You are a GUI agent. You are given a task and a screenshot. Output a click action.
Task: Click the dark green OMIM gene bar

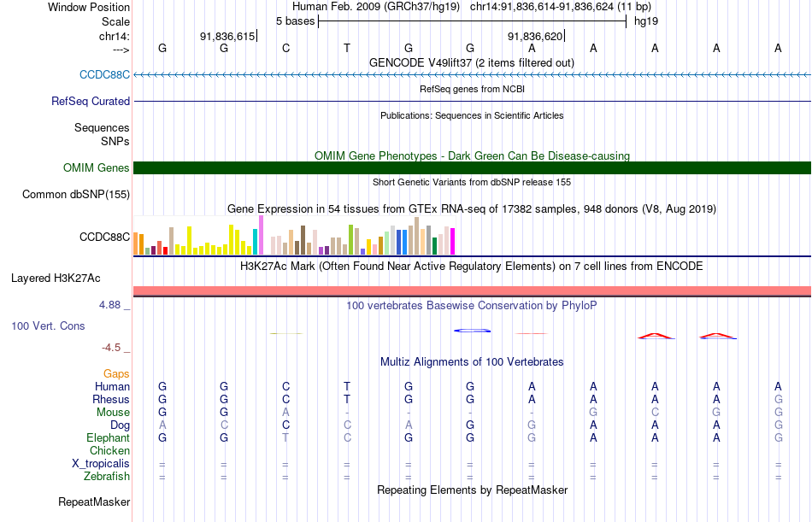pyautogui.click(x=473, y=167)
